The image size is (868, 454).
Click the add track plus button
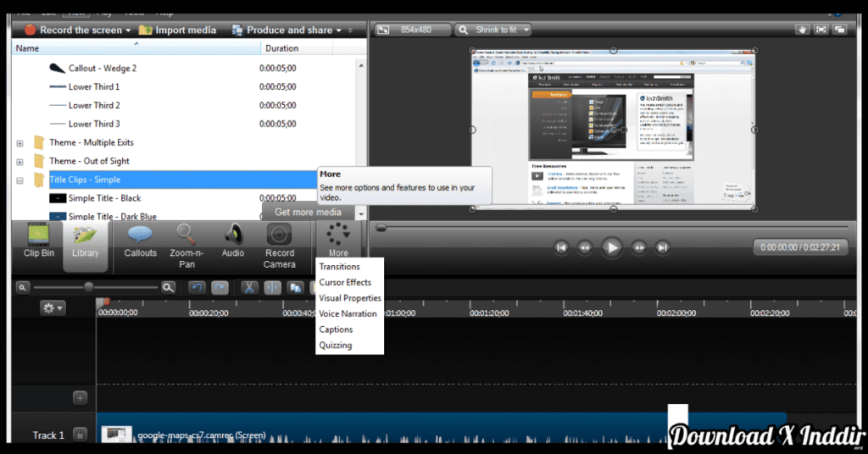[x=81, y=397]
